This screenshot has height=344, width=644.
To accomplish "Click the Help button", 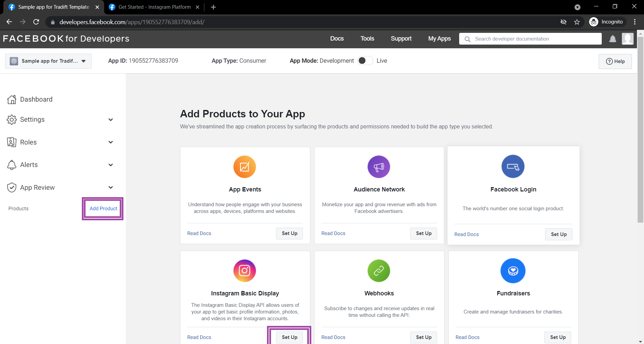I will pos(615,61).
